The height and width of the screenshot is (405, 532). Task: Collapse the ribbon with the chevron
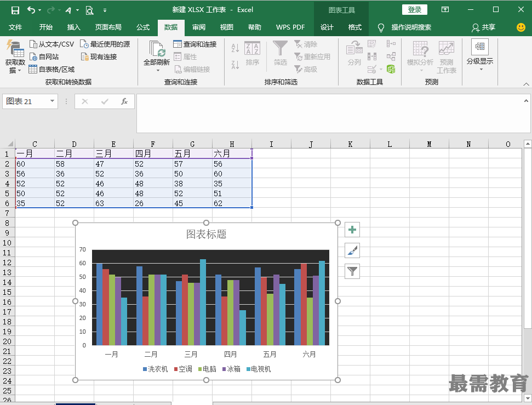(526, 84)
